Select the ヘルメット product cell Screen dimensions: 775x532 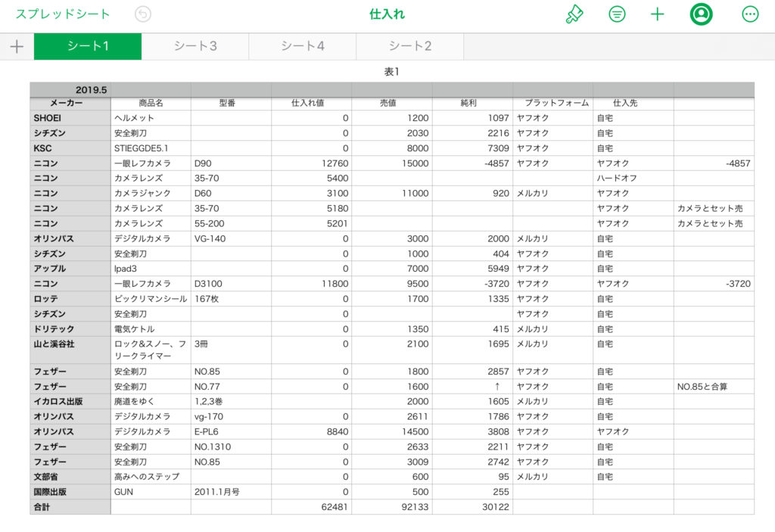tap(151, 118)
